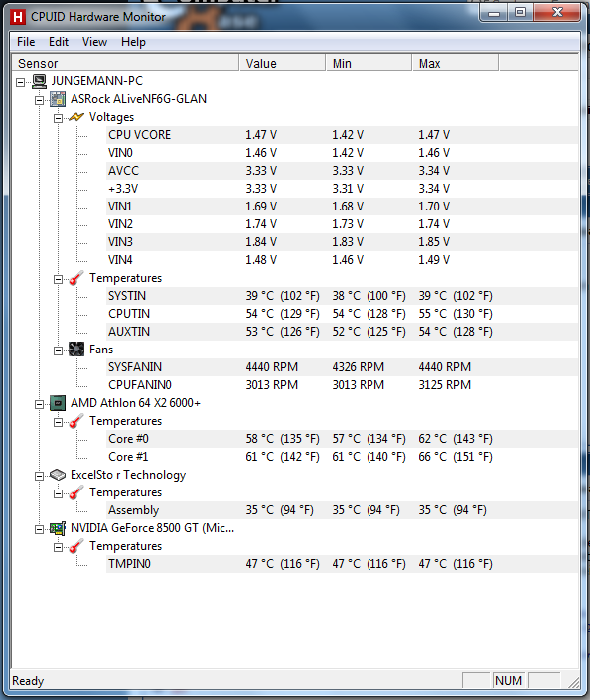The image size is (590, 700).
Task: Minimize the Hardware Monitor window
Action: coord(494,13)
